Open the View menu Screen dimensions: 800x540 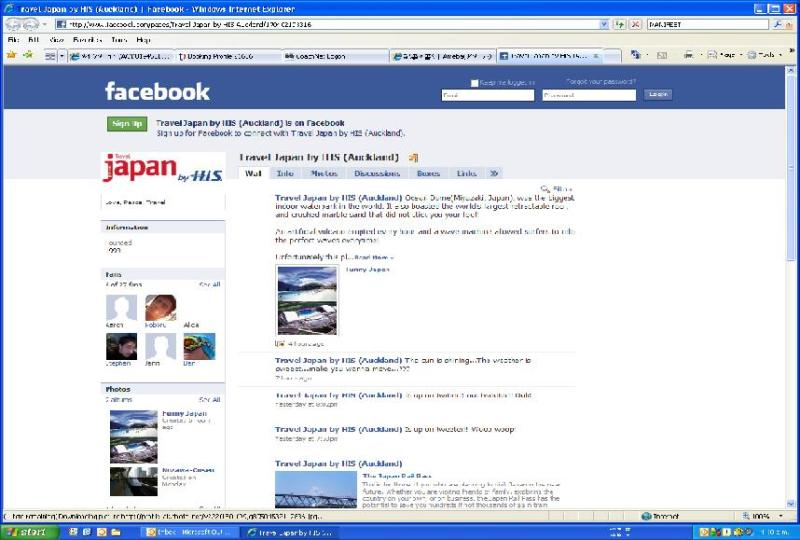[x=56, y=39]
